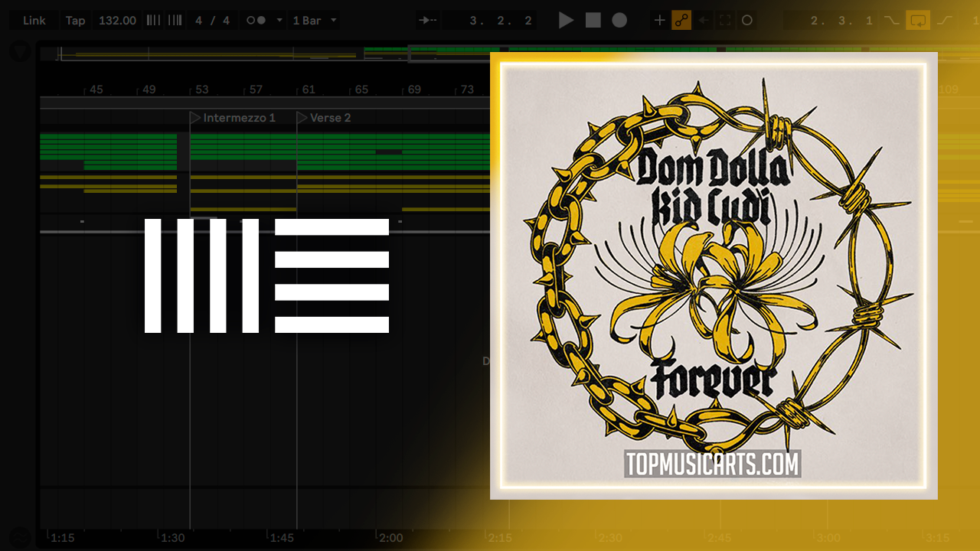This screenshot has width=980, height=551.
Task: Click the Play button in the transport
Action: pos(566,21)
